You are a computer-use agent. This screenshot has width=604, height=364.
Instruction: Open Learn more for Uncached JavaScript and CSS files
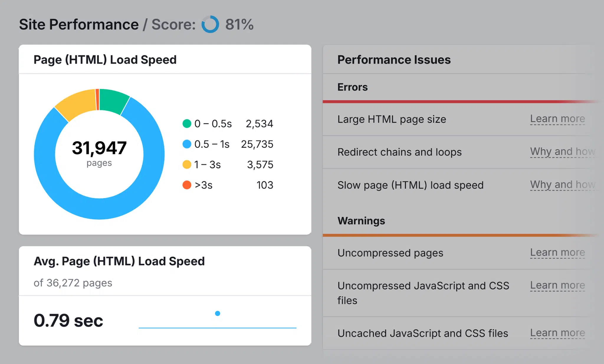point(557,328)
